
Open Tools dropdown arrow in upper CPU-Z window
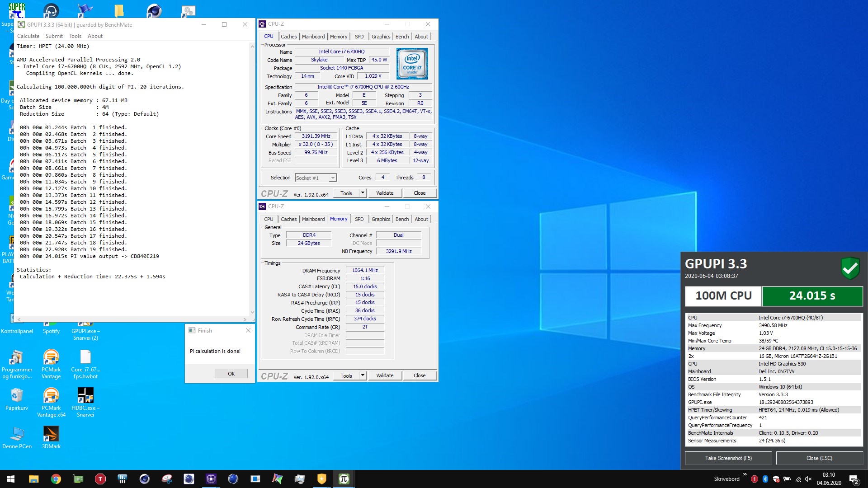[x=363, y=193]
